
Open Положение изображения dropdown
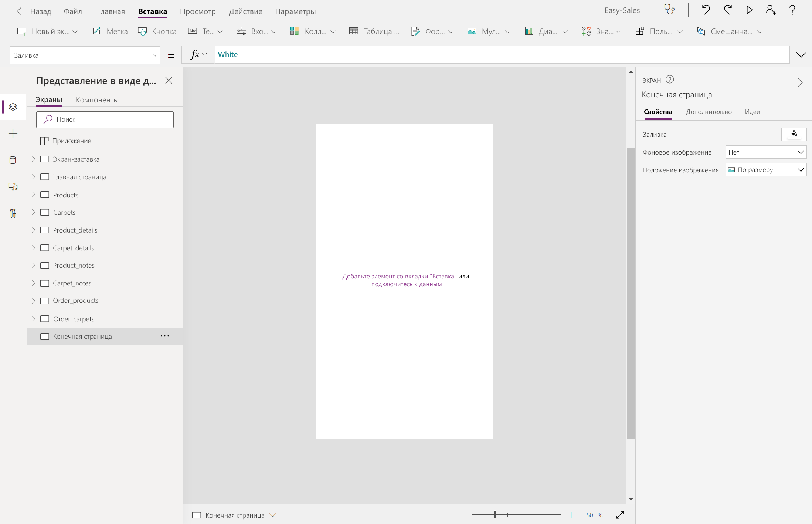(766, 170)
